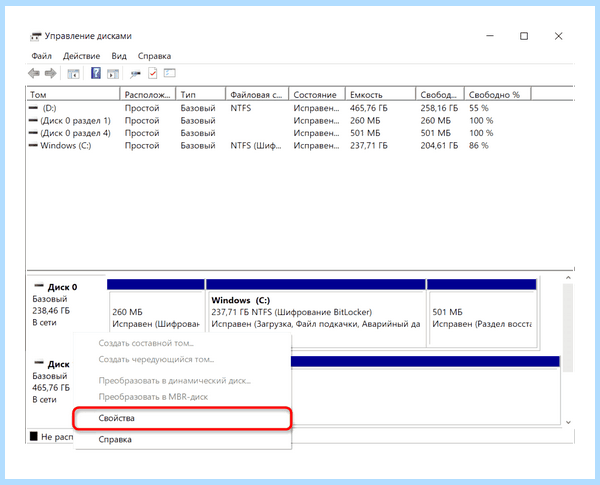This screenshot has width=600, height=485.
Task: Click disabled Создать составной том entry
Action: pos(182,343)
